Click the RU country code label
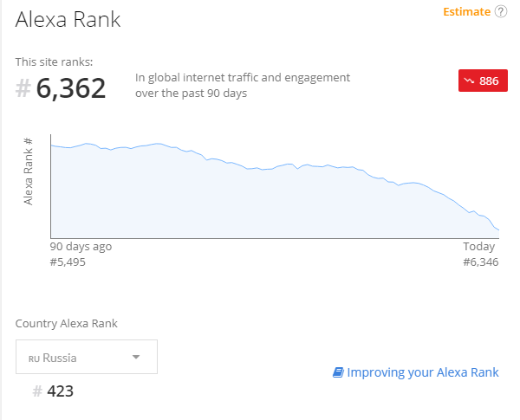Viewport: 520px width, 420px height. 34,357
